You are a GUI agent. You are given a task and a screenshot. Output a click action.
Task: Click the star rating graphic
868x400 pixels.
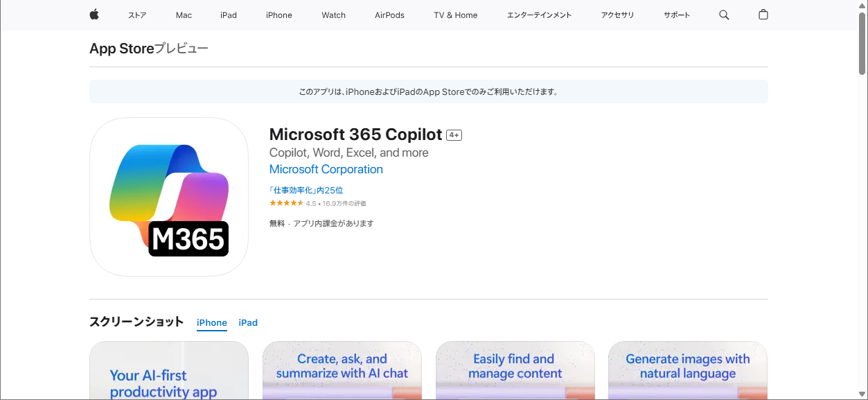click(286, 203)
